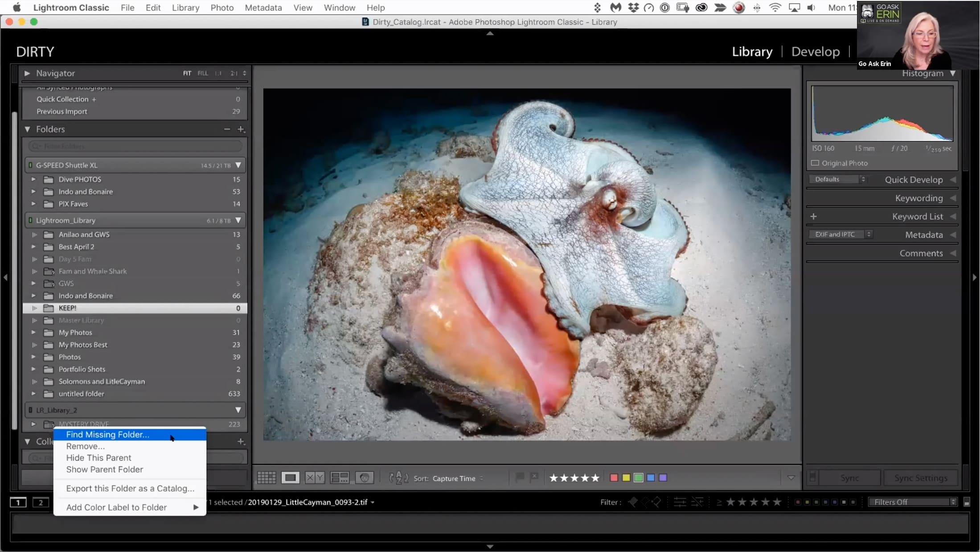Select Export this Folder as a Catalog
980x552 pixels.
pos(130,489)
